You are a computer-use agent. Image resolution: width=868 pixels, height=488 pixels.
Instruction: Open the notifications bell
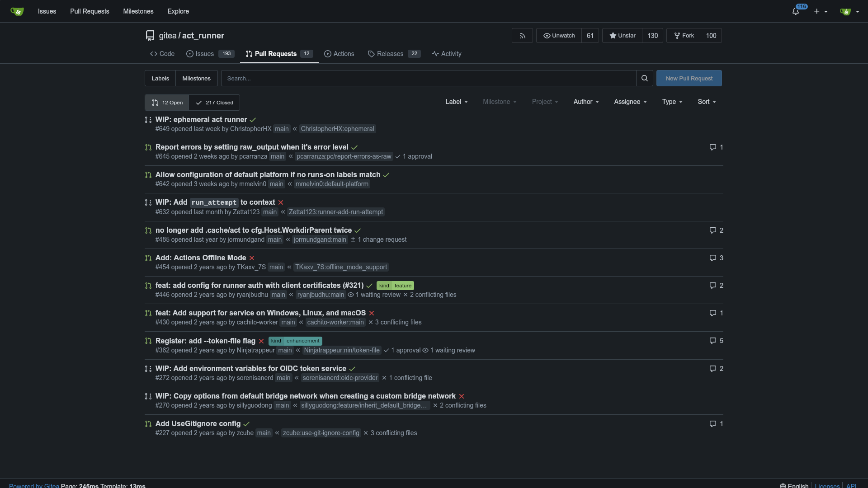coord(796,11)
